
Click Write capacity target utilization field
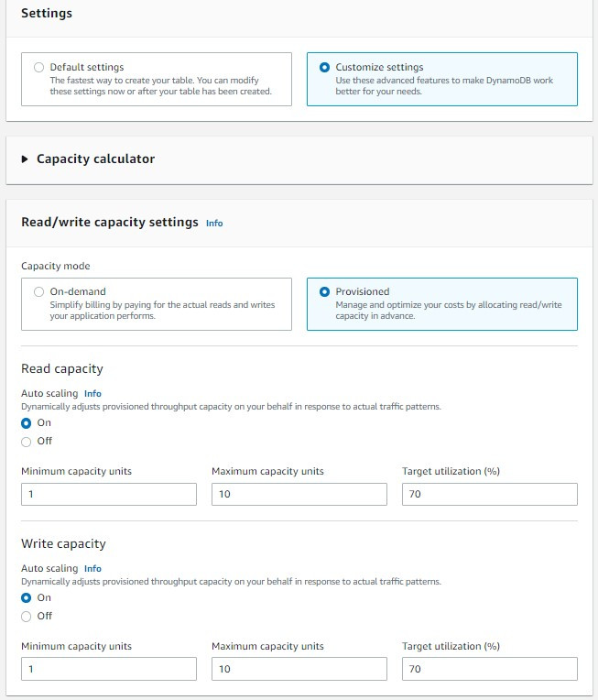pyautogui.click(x=489, y=670)
